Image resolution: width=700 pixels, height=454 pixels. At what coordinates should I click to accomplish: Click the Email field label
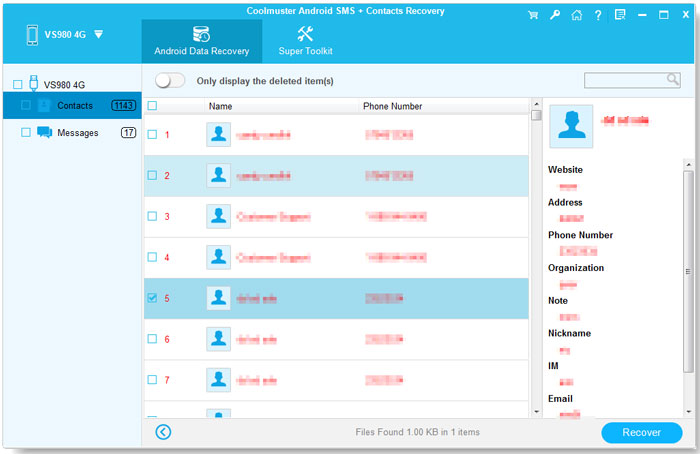[560, 399]
